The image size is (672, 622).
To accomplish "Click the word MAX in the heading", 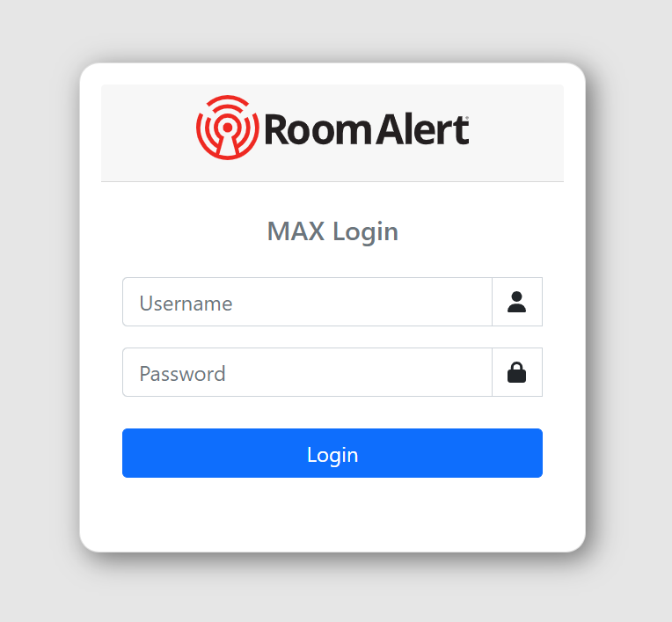I will [296, 231].
